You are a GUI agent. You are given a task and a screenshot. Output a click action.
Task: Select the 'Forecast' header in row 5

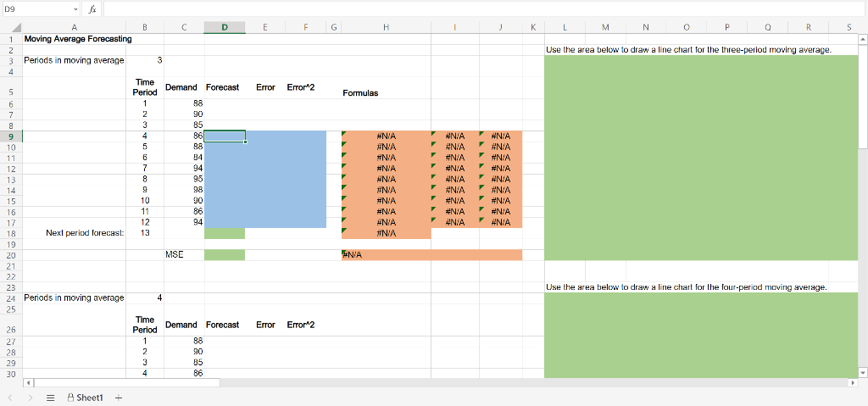pyautogui.click(x=224, y=87)
